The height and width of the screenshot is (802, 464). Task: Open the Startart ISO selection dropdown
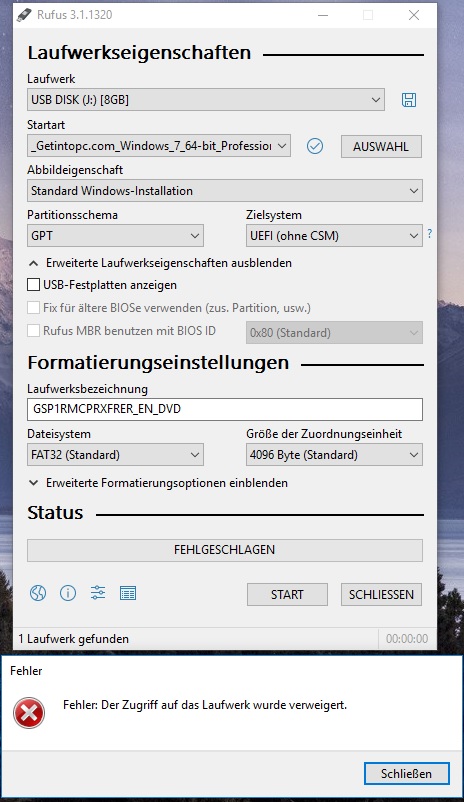pos(159,146)
